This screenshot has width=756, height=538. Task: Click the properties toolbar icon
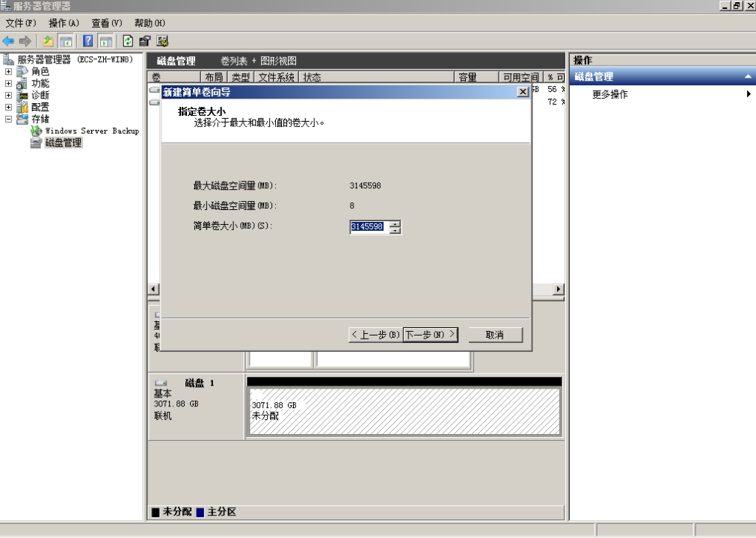(x=144, y=41)
